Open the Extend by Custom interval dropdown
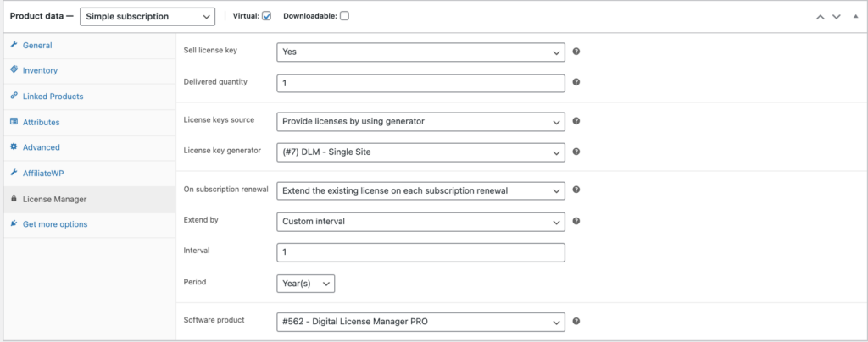 420,222
